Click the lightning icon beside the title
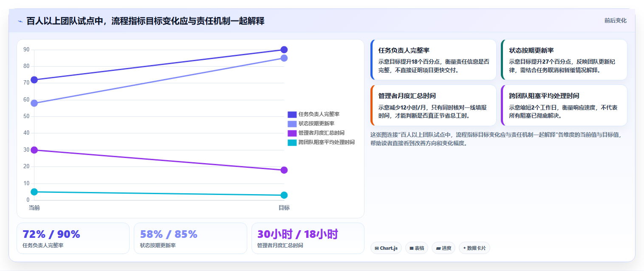644x271 pixels. click(20, 21)
